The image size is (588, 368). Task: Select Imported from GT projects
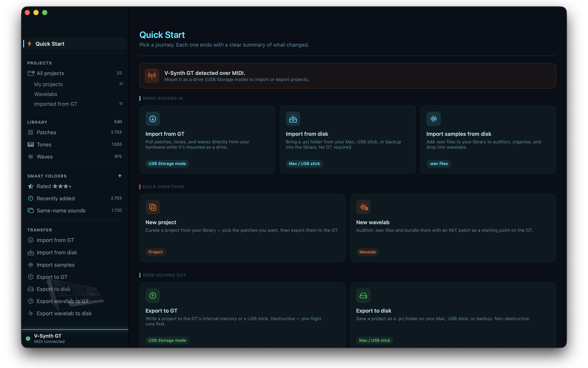(75, 104)
